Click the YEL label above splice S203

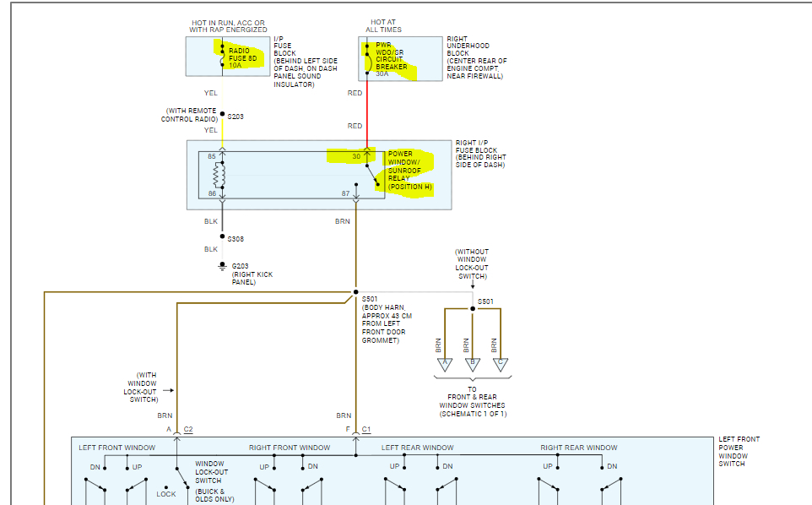211,93
